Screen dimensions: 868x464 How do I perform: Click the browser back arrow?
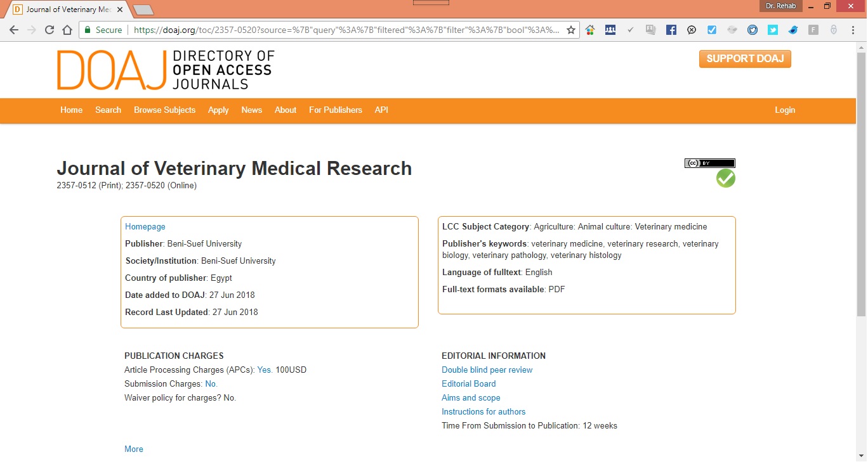point(14,30)
